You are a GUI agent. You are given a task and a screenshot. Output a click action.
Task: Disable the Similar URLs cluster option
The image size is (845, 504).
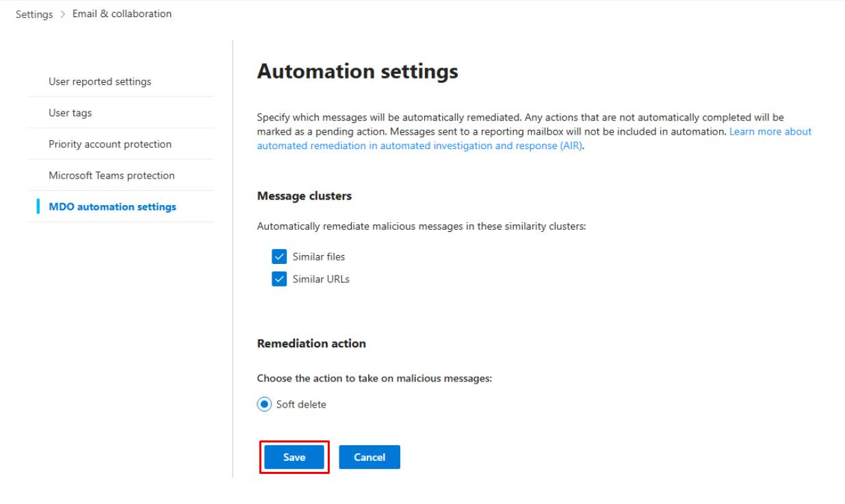(x=278, y=278)
